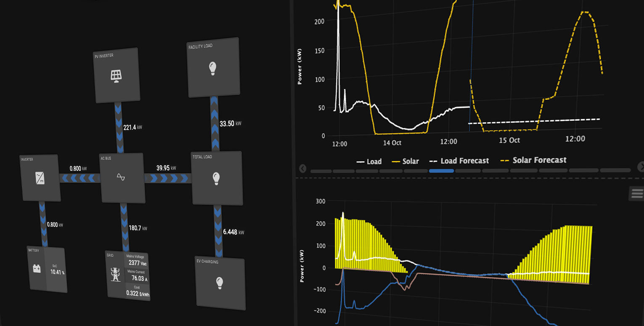Click the solar panel icon in PV Inverter

(116, 75)
